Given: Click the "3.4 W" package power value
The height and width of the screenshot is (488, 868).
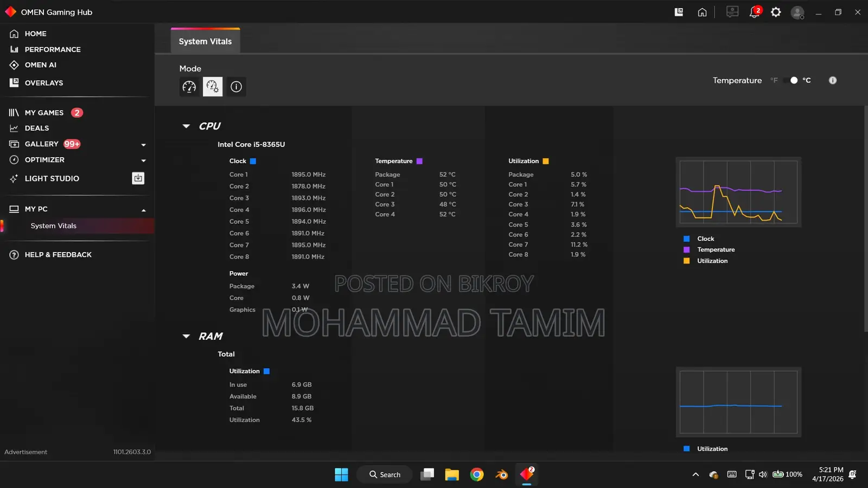Looking at the screenshot, I should pos(301,286).
